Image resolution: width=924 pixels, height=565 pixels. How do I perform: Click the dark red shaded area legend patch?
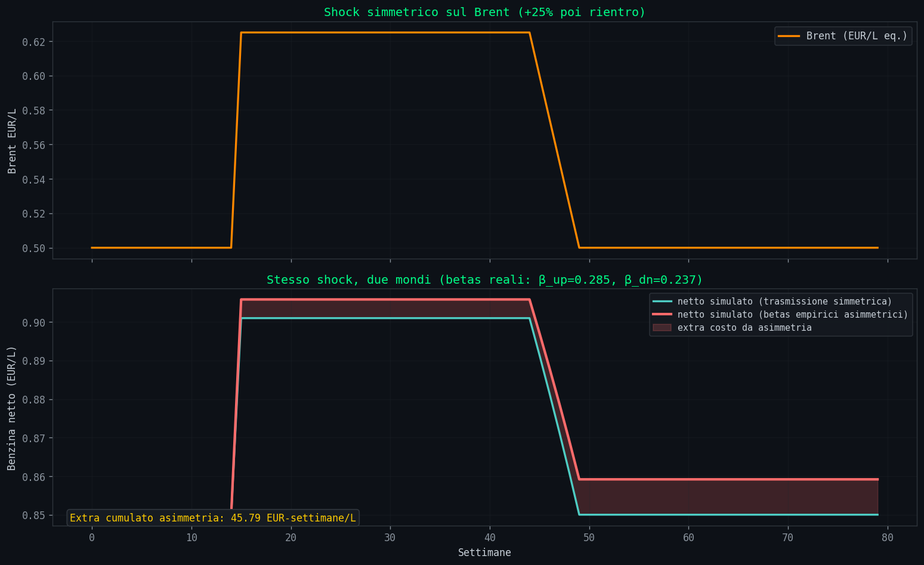click(663, 327)
